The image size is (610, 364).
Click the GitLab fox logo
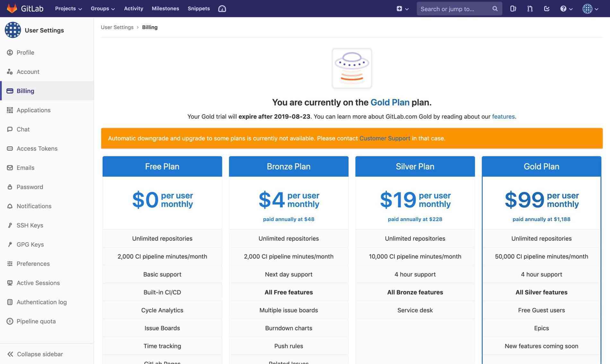[12, 8]
